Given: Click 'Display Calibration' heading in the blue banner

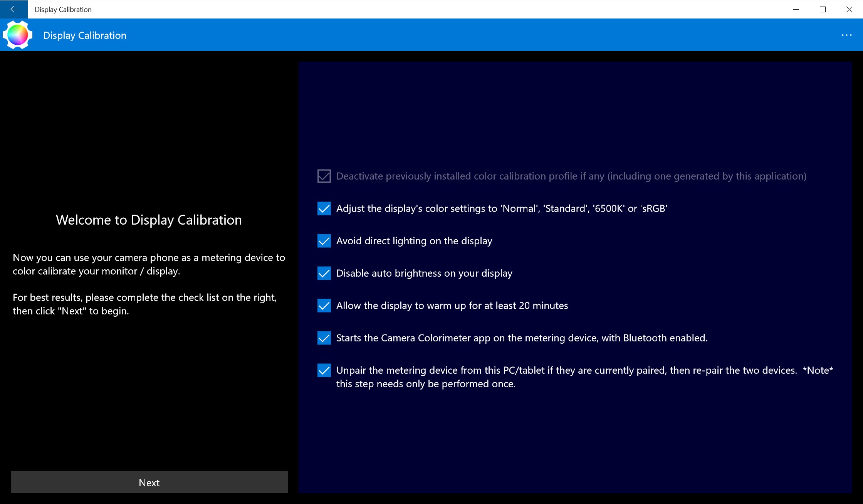Looking at the screenshot, I should point(85,35).
